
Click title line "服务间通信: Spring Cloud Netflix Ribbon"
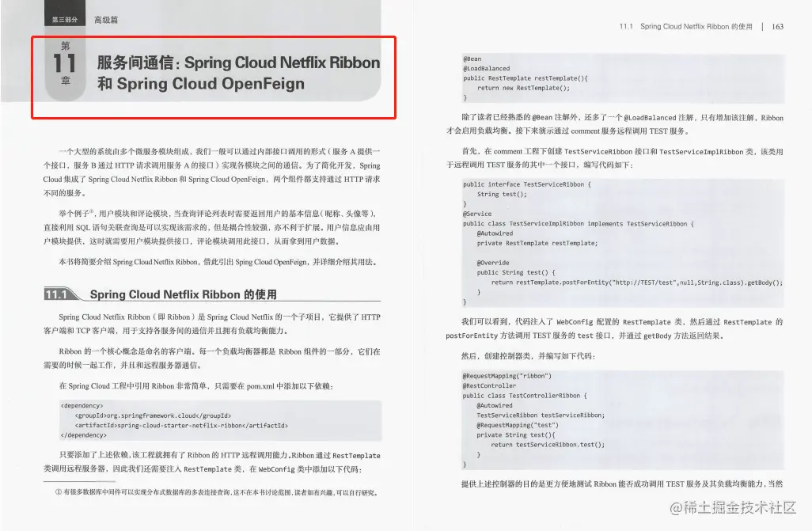coord(238,63)
